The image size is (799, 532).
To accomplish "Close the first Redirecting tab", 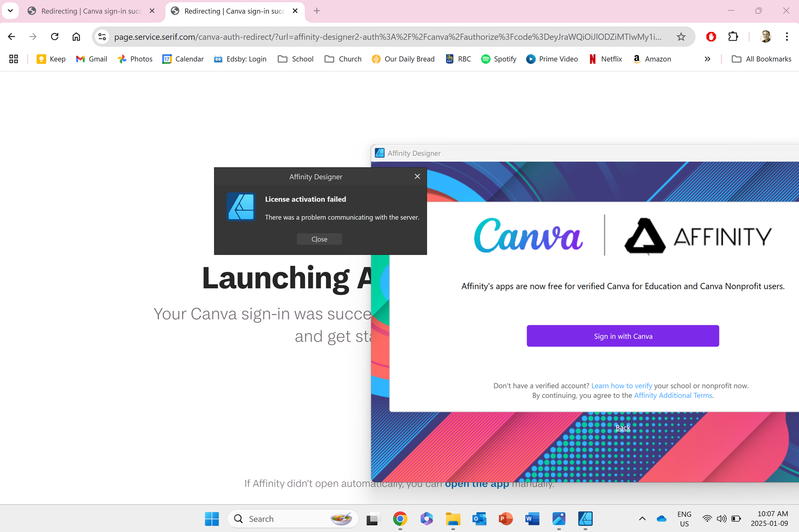I will point(152,11).
